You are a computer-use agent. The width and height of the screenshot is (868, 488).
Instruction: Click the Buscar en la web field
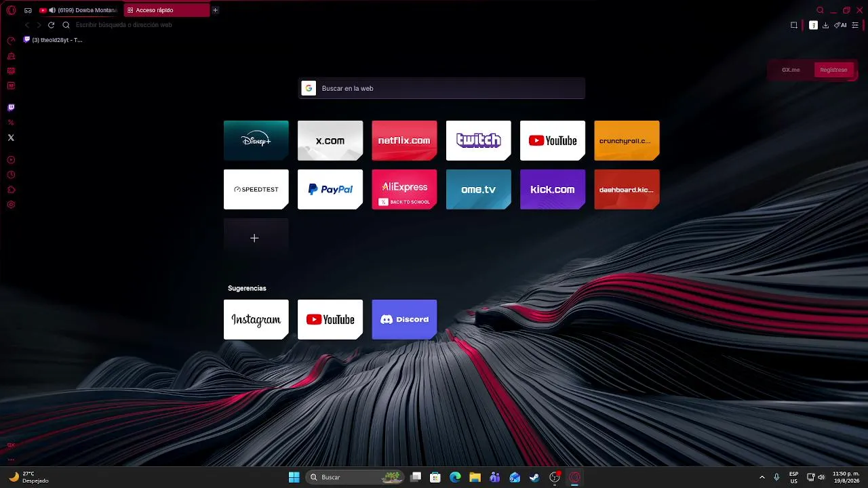tap(441, 88)
